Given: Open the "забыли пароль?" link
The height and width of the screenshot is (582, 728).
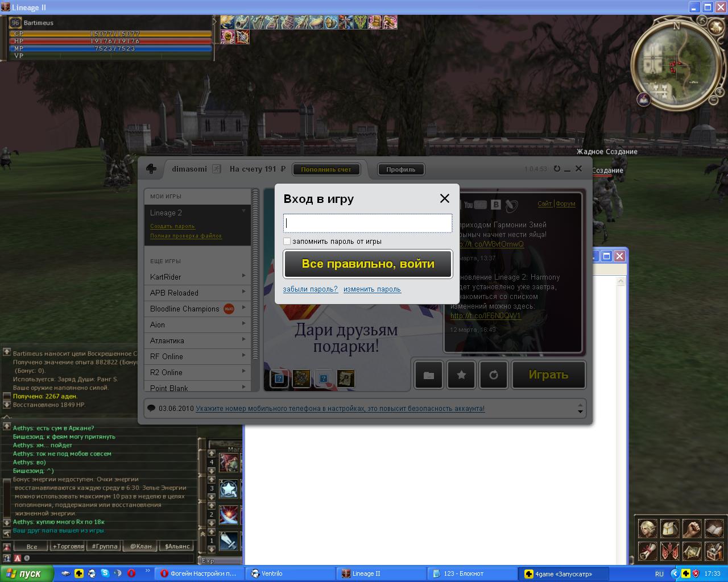Looking at the screenshot, I should pos(311,289).
